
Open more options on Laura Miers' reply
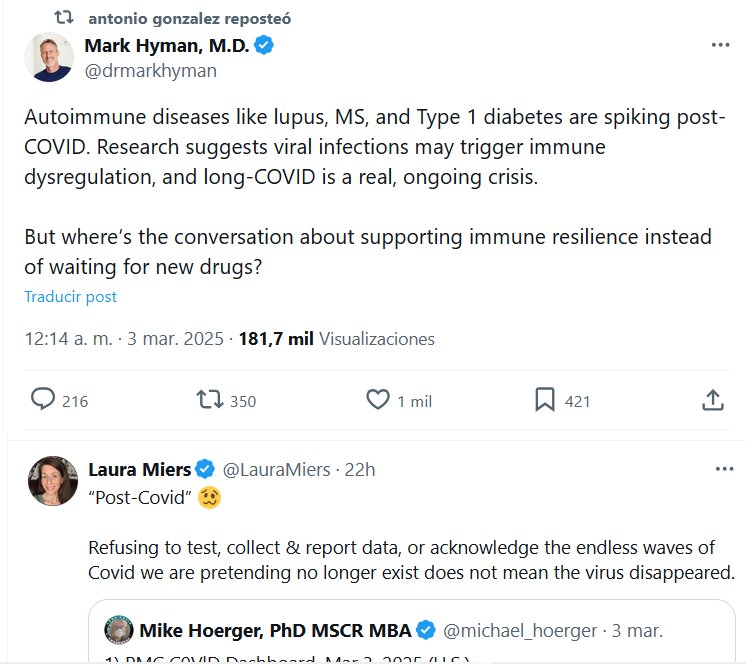[x=724, y=469]
